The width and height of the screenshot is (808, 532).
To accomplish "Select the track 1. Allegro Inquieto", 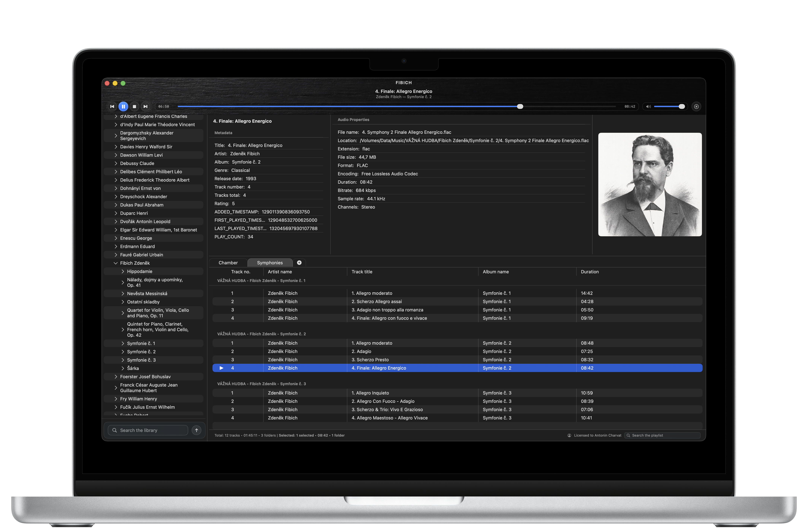I will (x=457, y=393).
